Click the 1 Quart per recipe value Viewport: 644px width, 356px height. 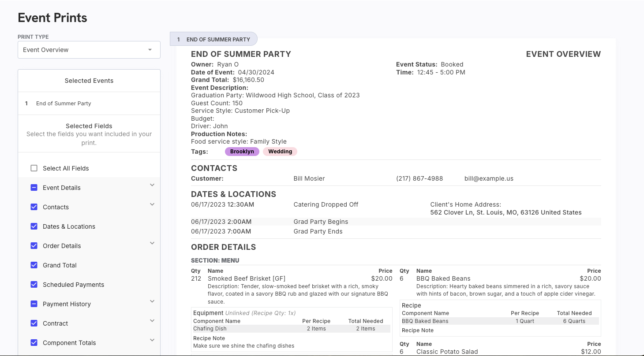(525, 321)
